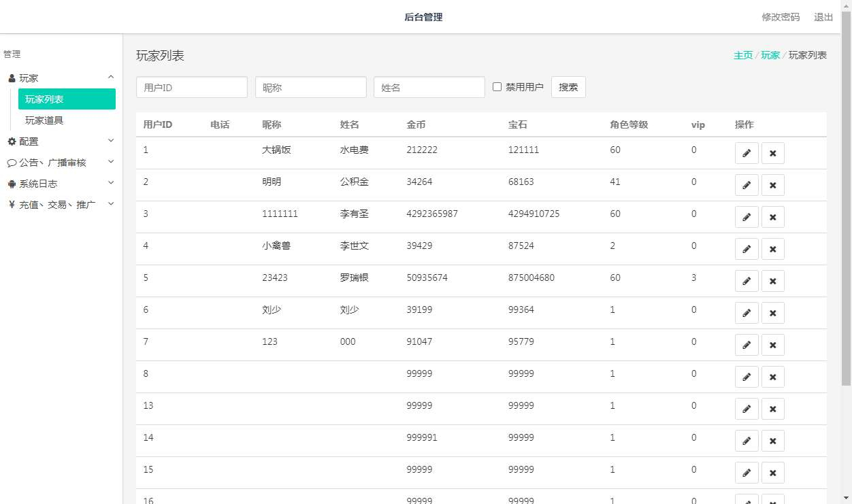Image resolution: width=852 pixels, height=504 pixels.
Task: Expand 公告、广播审核 section chevron
Action: (111, 162)
